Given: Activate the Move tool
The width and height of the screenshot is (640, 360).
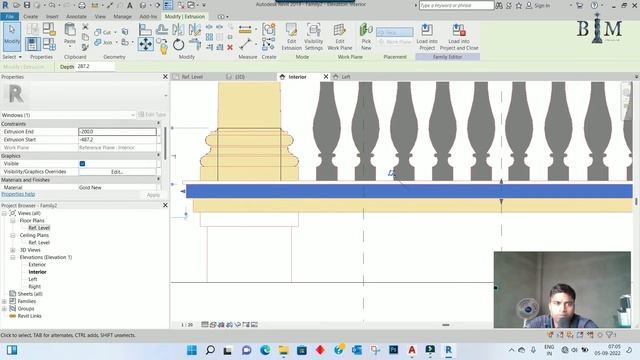Looking at the screenshot, I should coord(146,44).
